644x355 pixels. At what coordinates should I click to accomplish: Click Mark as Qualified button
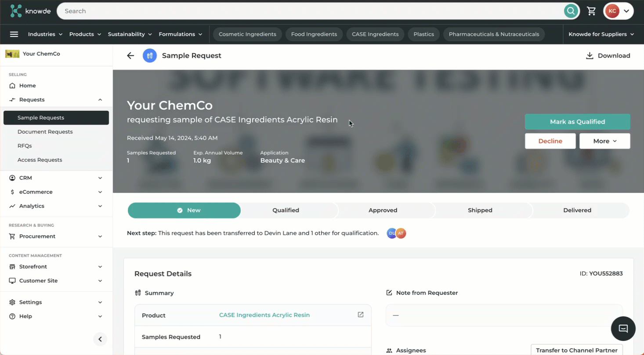pyautogui.click(x=577, y=122)
